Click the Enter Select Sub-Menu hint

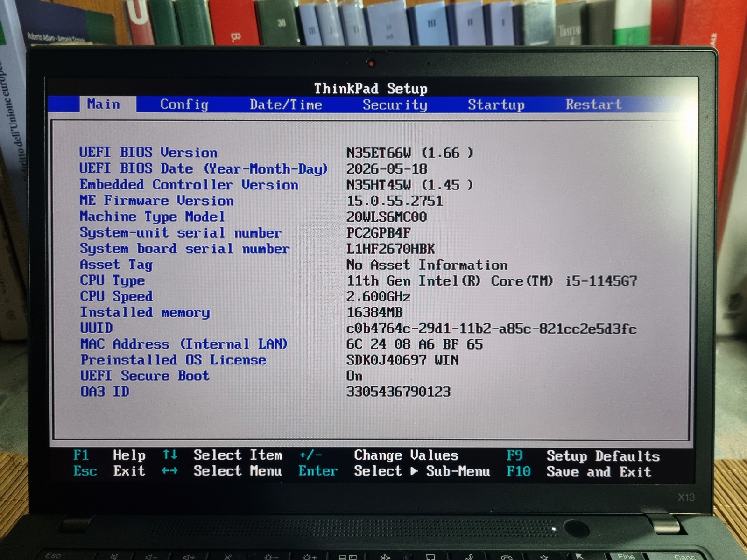pyautogui.click(x=395, y=471)
